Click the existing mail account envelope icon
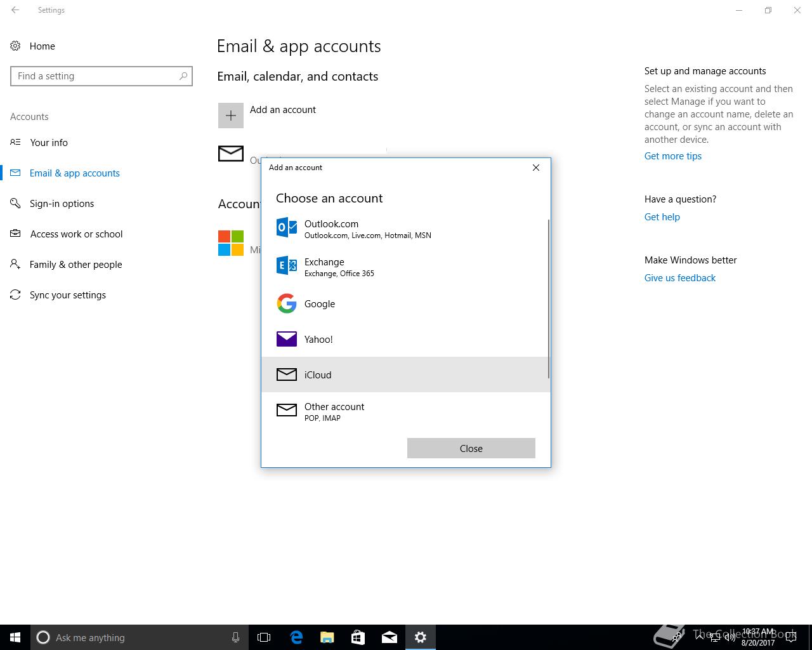Screen dimensions: 812x650 click(231, 154)
